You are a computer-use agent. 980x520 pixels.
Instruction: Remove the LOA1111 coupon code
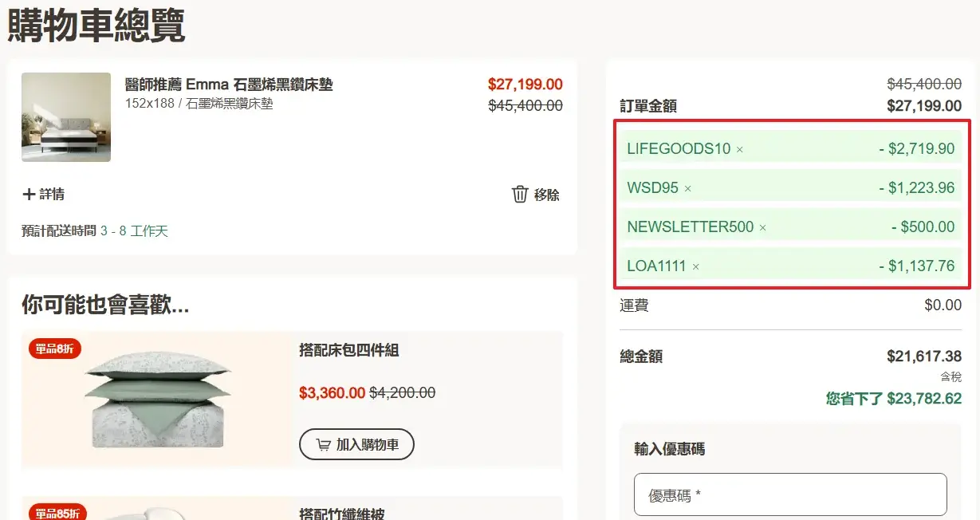[695, 267]
